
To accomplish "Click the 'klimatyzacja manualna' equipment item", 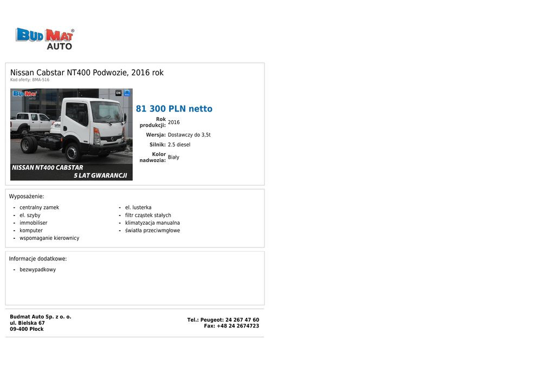I will [x=152, y=223].
